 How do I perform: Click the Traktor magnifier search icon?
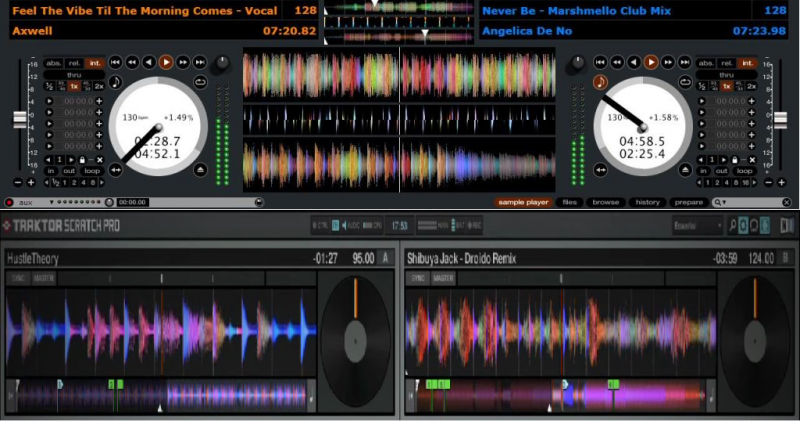(x=732, y=225)
